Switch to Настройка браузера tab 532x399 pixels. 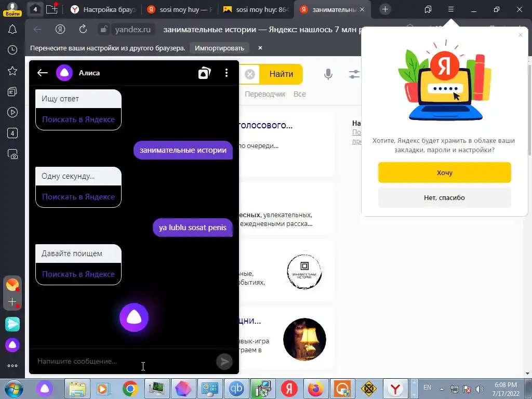click(103, 9)
